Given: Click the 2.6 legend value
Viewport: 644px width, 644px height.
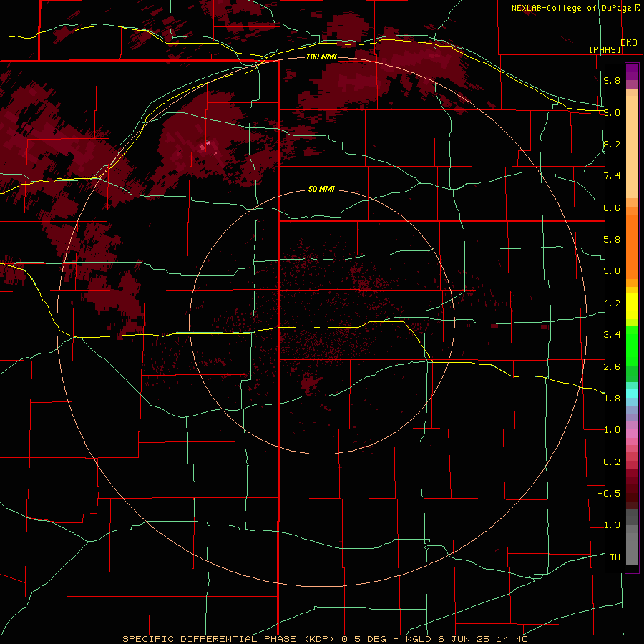Looking at the screenshot, I should [x=612, y=367].
